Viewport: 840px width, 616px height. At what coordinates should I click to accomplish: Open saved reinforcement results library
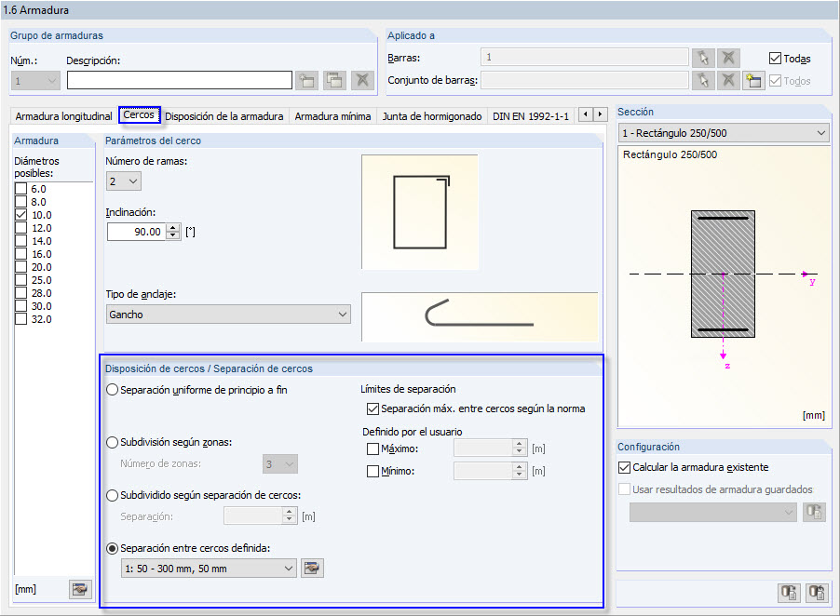click(x=814, y=512)
